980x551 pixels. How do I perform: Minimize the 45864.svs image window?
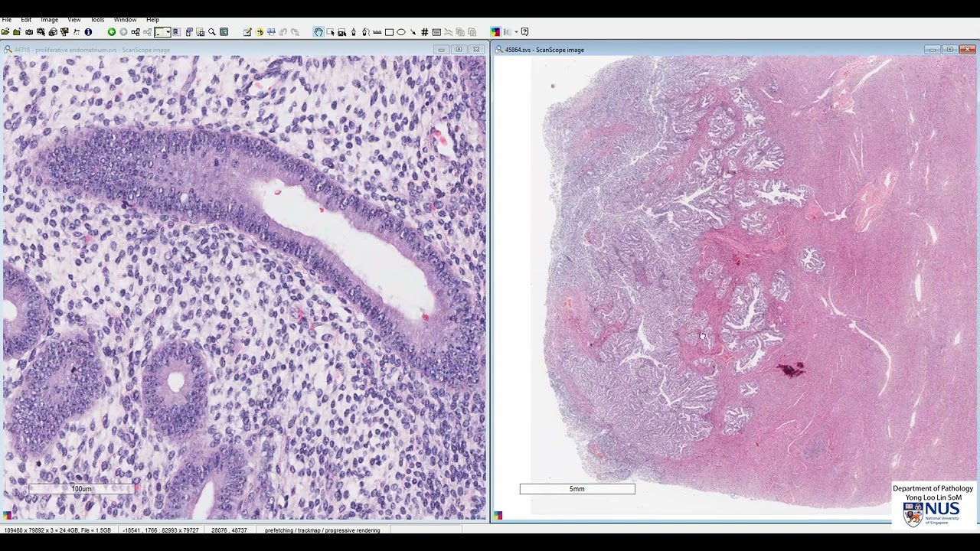[932, 50]
